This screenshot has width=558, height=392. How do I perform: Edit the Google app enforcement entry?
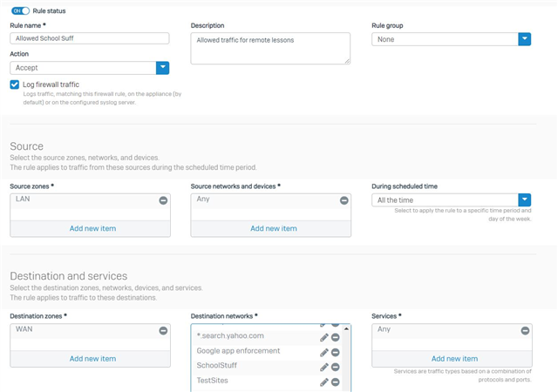[x=323, y=353]
